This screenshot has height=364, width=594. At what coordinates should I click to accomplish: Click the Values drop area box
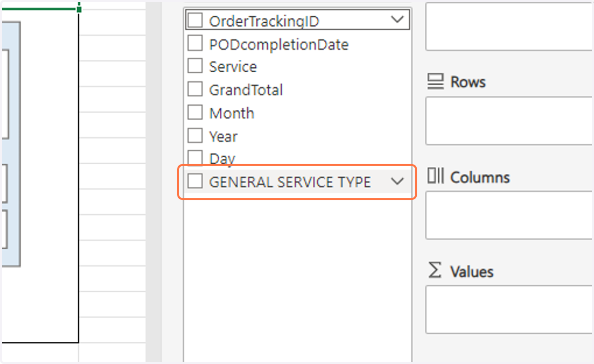(x=509, y=310)
